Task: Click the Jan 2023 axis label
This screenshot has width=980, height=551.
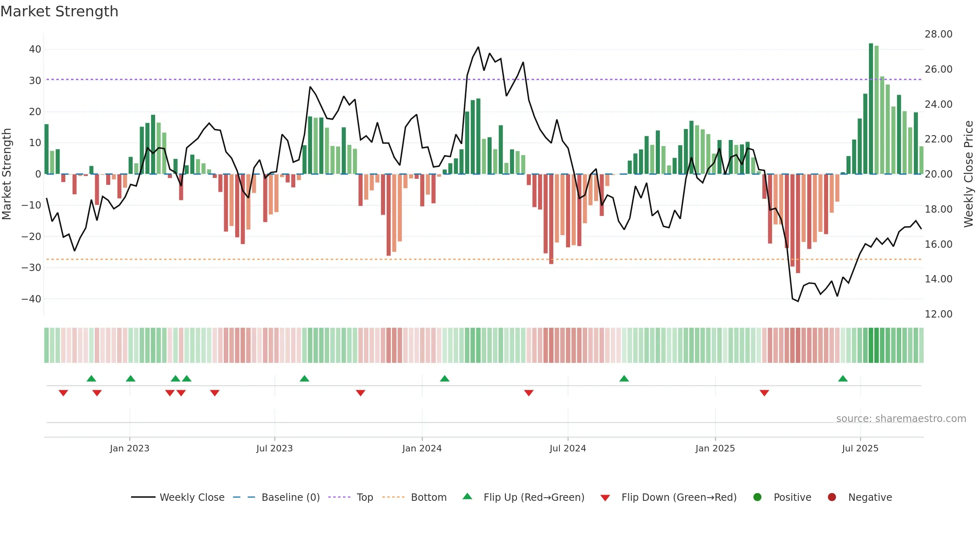Action: [129, 448]
